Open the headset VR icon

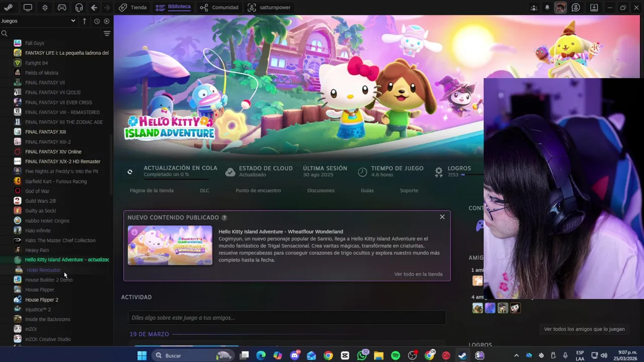tap(79, 8)
